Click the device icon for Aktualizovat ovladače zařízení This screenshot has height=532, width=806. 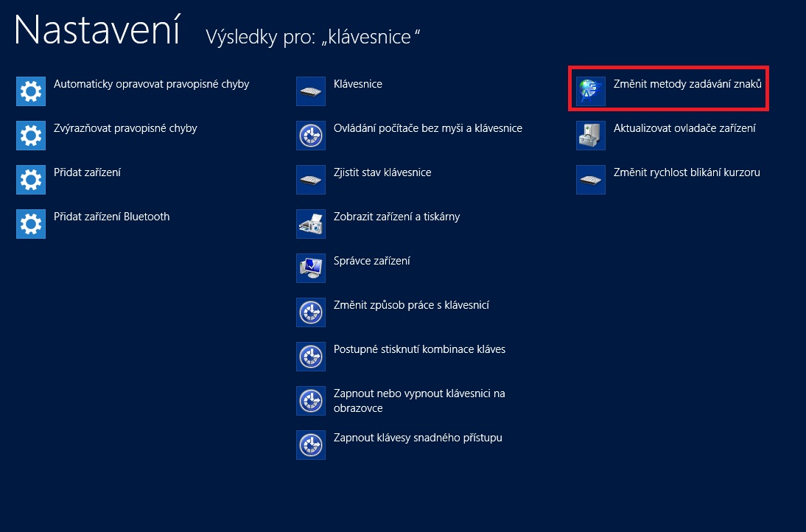[591, 136]
